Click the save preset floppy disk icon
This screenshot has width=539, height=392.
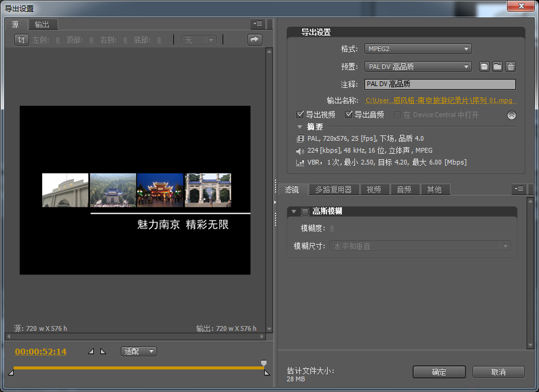coord(485,67)
